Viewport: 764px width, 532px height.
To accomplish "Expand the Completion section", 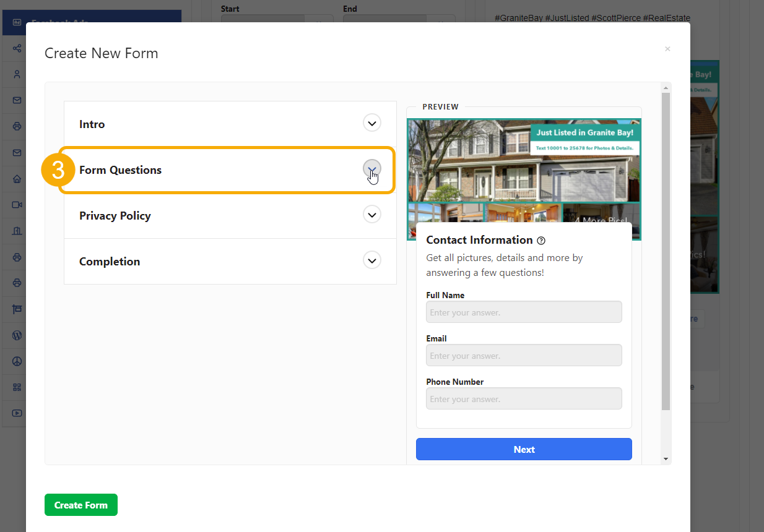I will pos(371,260).
